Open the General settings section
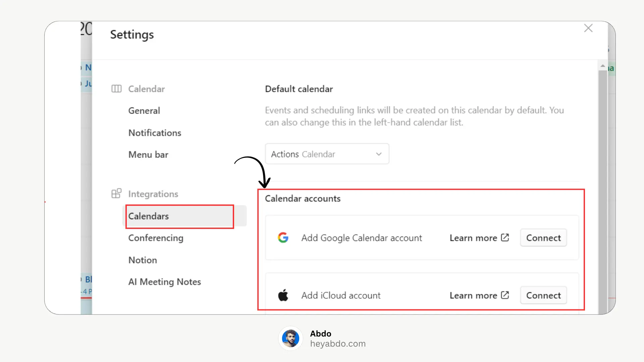This screenshot has height=362, width=644. [144, 111]
